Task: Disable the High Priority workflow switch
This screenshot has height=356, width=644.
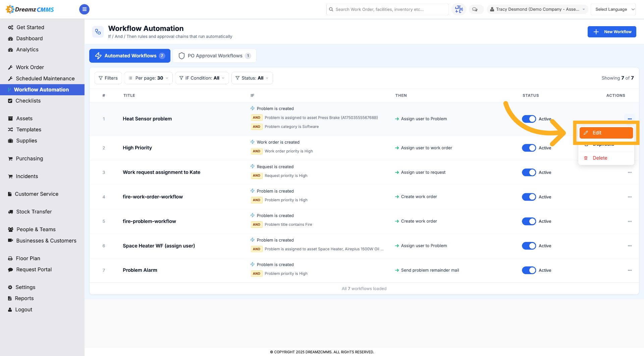Action: (529, 148)
